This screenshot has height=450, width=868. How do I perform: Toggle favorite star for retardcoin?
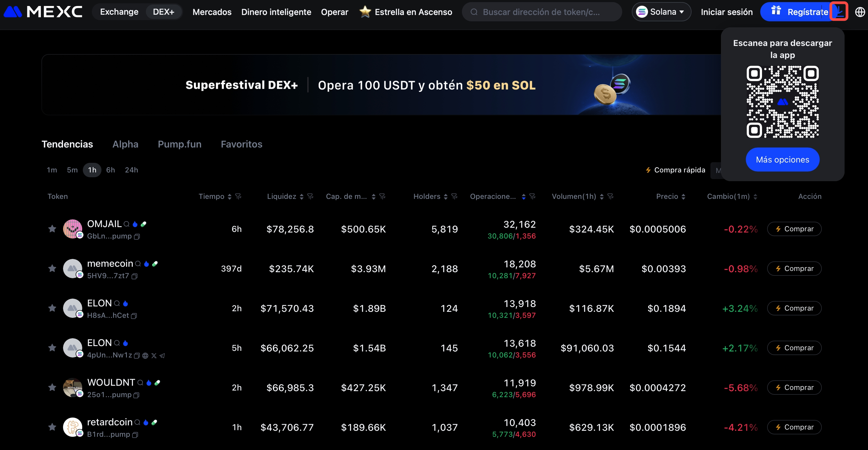tap(52, 427)
